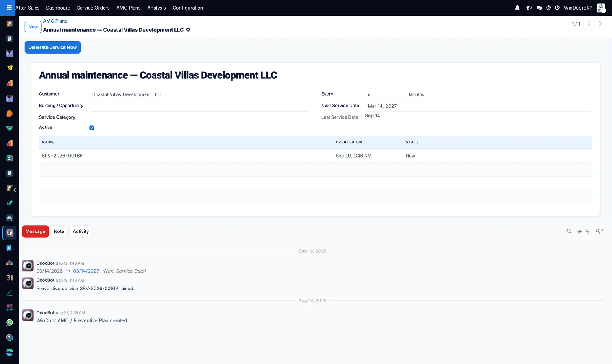Go to next record with pager arrow
Image resolution: width=612 pixels, height=364 pixels.
click(600, 24)
